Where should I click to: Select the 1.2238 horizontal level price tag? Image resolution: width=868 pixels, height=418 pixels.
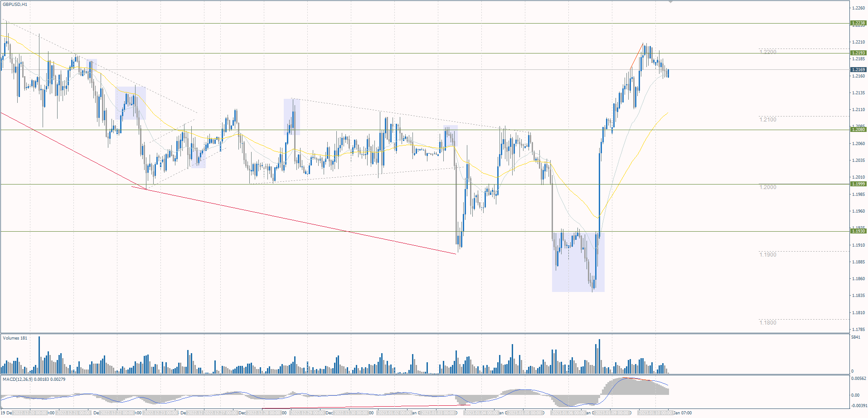click(x=858, y=23)
